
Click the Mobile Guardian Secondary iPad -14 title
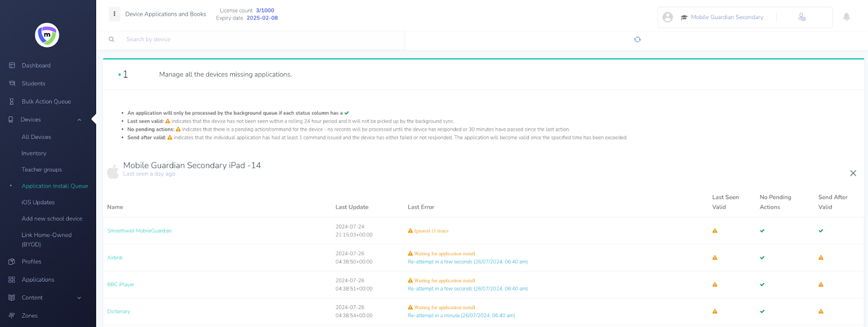pyautogui.click(x=192, y=165)
